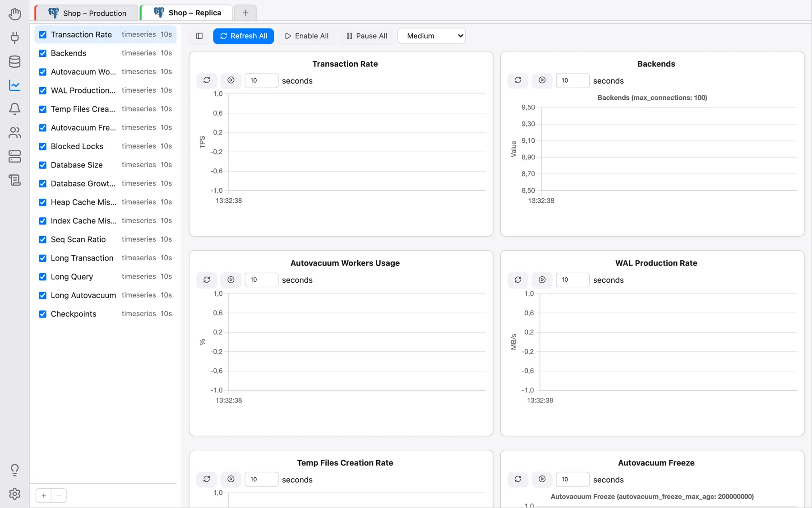The height and width of the screenshot is (508, 812).
Task: Click the Pause All button
Action: tap(367, 36)
